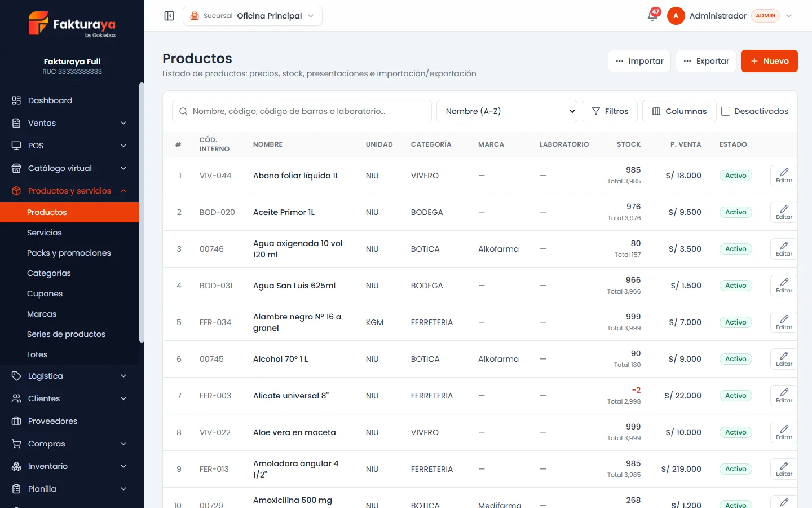Viewport: 812px width, 508px height.
Task: Open Packs y promociones
Action: pyautogui.click(x=70, y=253)
